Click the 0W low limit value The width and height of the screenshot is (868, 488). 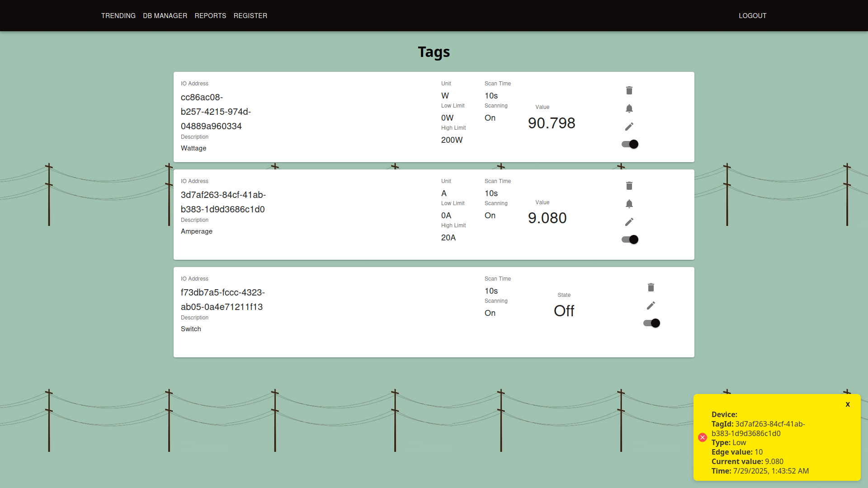tap(447, 118)
